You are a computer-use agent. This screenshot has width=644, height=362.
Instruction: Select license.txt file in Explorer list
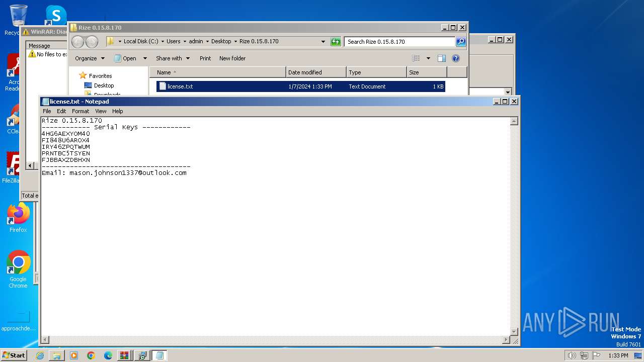tap(300, 86)
